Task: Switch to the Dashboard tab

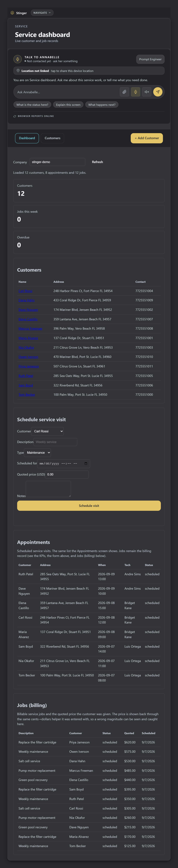Action: coord(27,138)
